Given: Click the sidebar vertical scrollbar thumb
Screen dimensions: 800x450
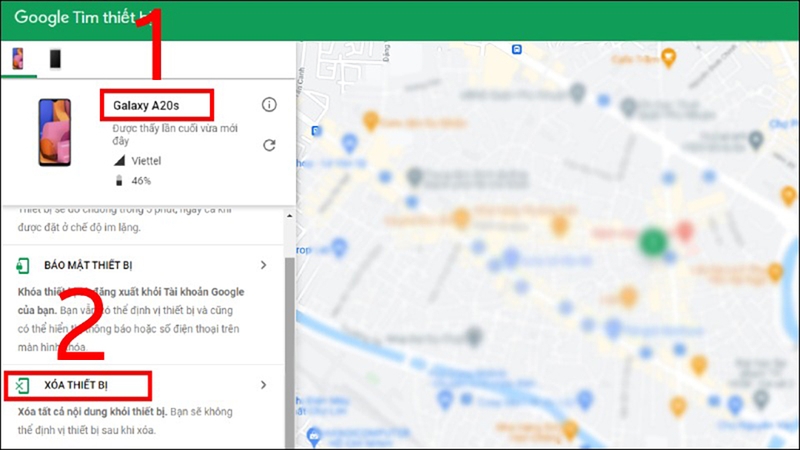Looking at the screenshot, I should (289, 352).
